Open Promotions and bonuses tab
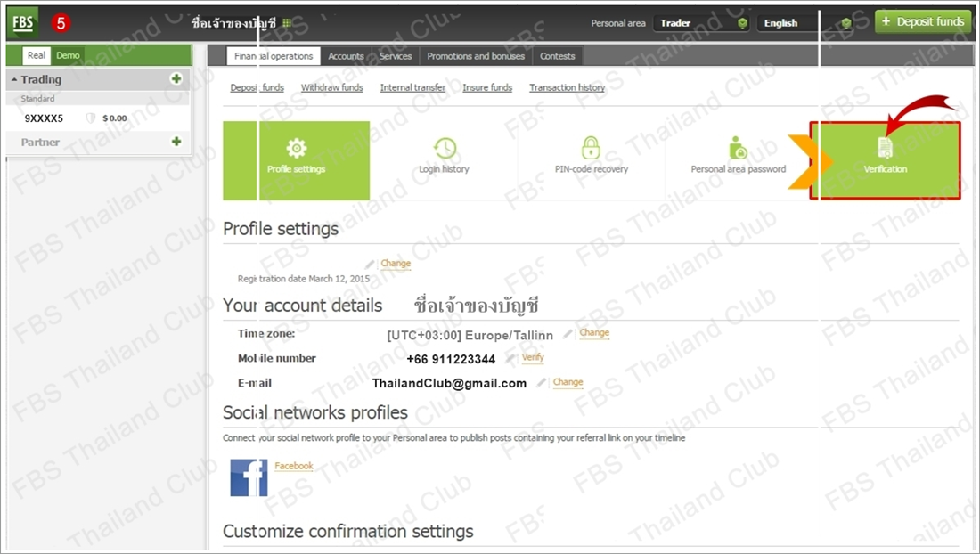The image size is (980, 554). pyautogui.click(x=476, y=56)
